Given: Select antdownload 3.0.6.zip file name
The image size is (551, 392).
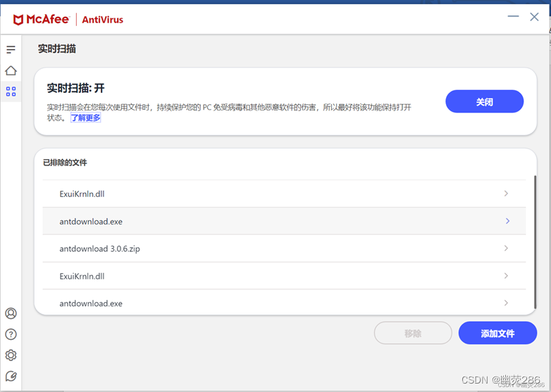Looking at the screenshot, I should click(x=100, y=249).
